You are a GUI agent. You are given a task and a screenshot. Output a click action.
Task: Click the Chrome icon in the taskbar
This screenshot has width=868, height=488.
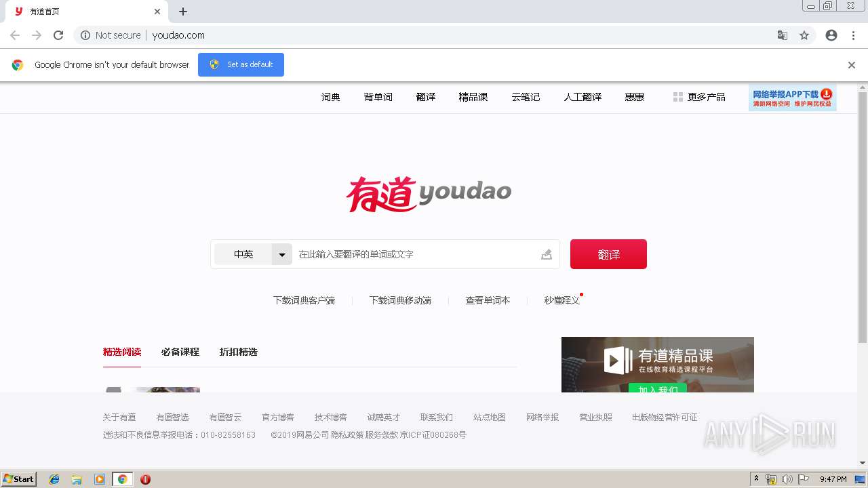[123, 479]
